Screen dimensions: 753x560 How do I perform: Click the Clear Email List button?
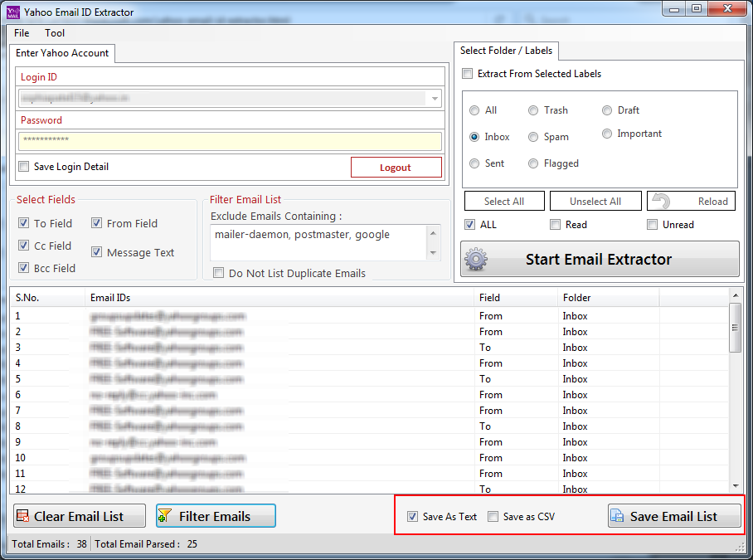[x=80, y=516]
